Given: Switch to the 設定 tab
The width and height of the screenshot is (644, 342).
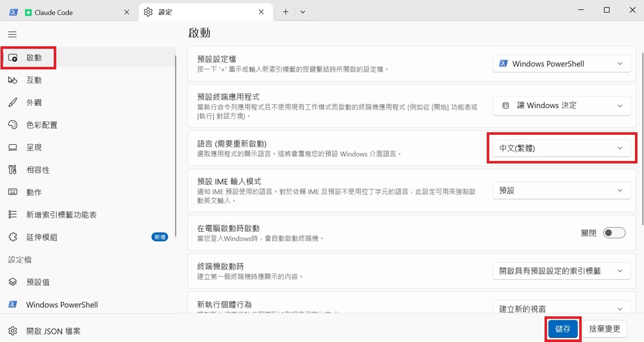Looking at the screenshot, I should [x=205, y=12].
